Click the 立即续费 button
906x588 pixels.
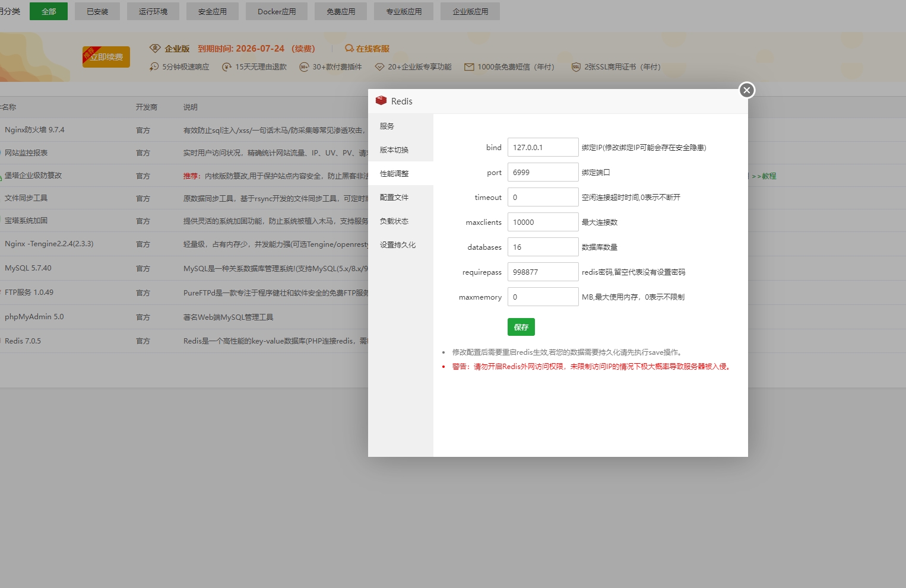coord(106,56)
